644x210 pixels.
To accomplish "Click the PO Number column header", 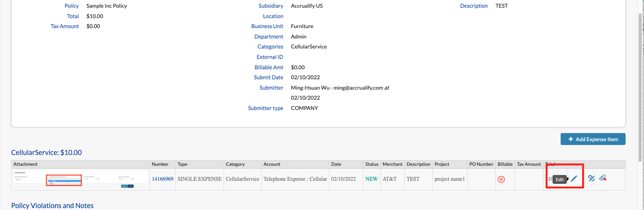I will pos(481,164).
